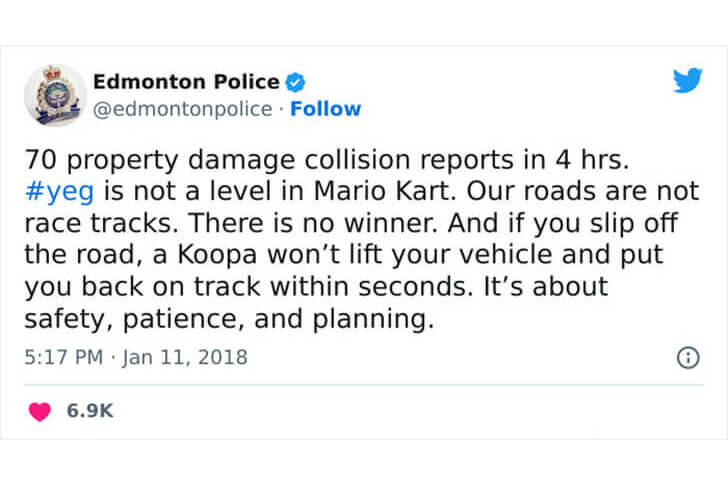Image resolution: width=728 pixels, height=485 pixels.
Task: Open the tweet info circle icon
Action: pos(688,357)
